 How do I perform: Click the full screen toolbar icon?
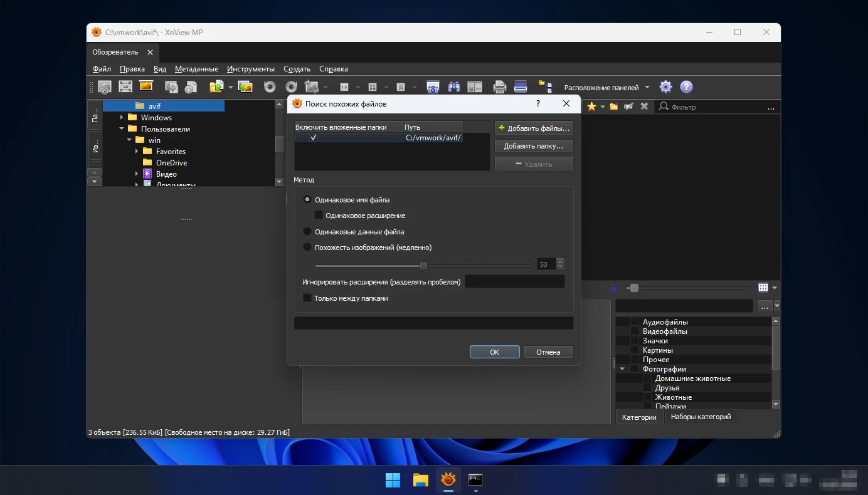tap(125, 87)
